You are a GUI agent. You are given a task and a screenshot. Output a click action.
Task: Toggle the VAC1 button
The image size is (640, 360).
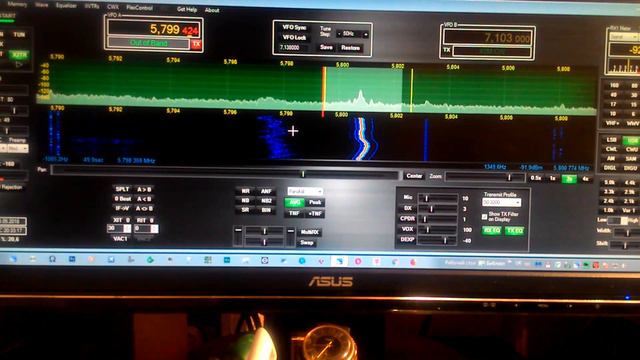pyautogui.click(x=120, y=239)
